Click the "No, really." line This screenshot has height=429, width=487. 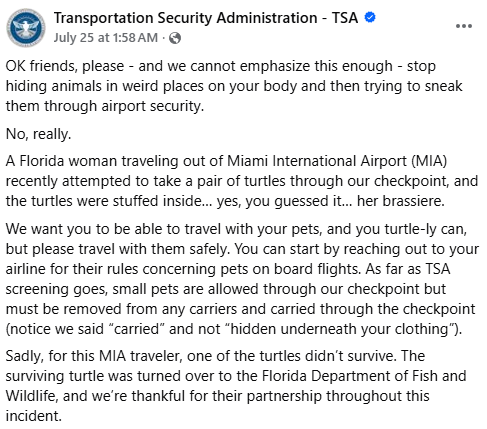38,134
